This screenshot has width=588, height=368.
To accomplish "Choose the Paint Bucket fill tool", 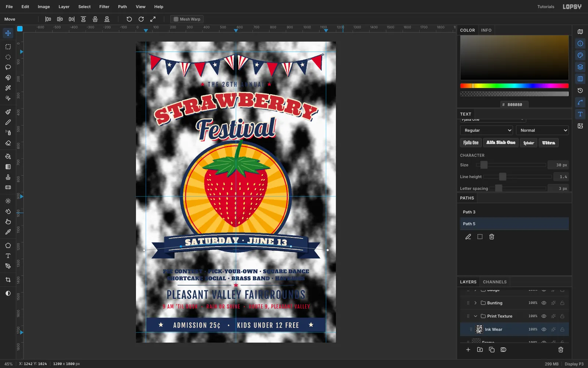I will (x=8, y=156).
